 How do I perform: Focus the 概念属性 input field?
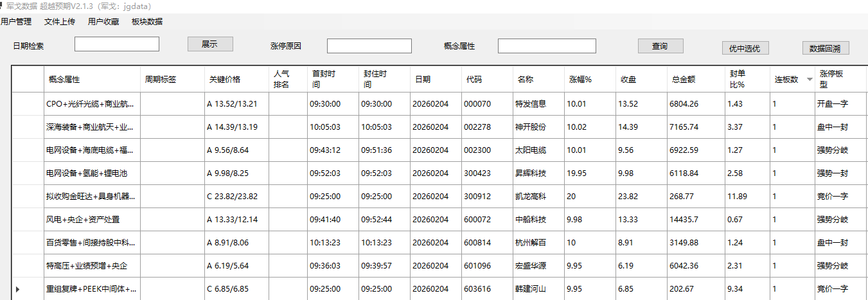coord(547,46)
